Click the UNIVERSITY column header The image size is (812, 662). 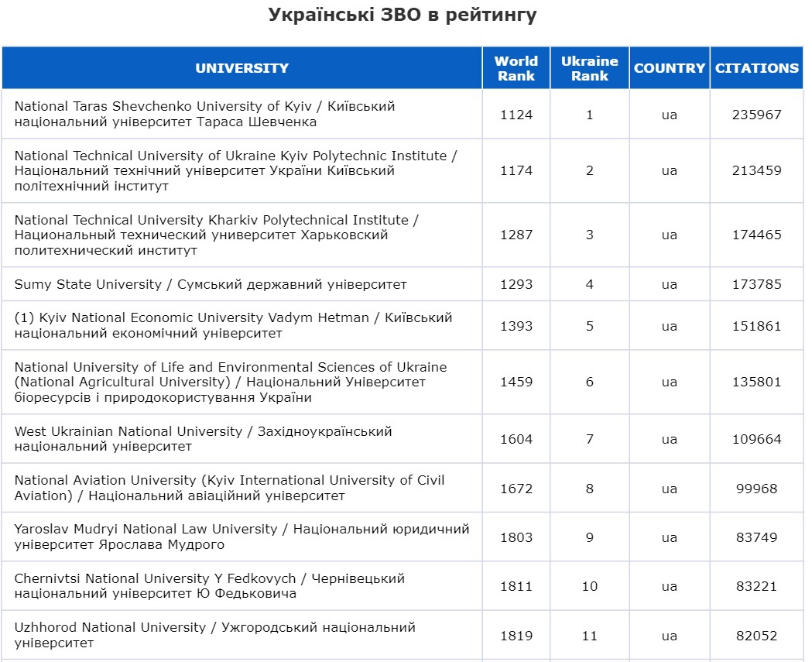242,67
